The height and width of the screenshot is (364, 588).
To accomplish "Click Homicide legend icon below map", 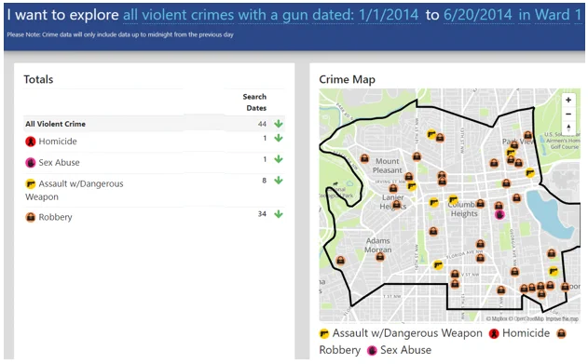I will [494, 333].
